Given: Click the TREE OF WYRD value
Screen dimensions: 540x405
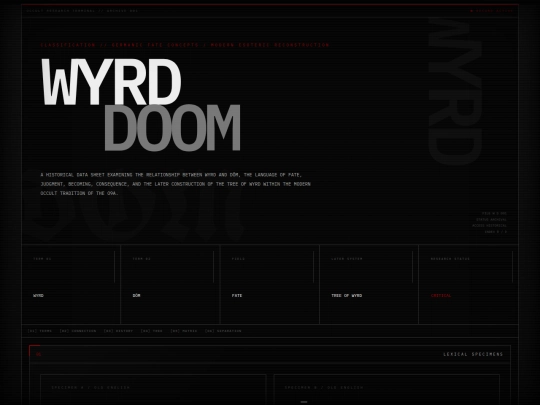Looking at the screenshot, I should (346, 295).
